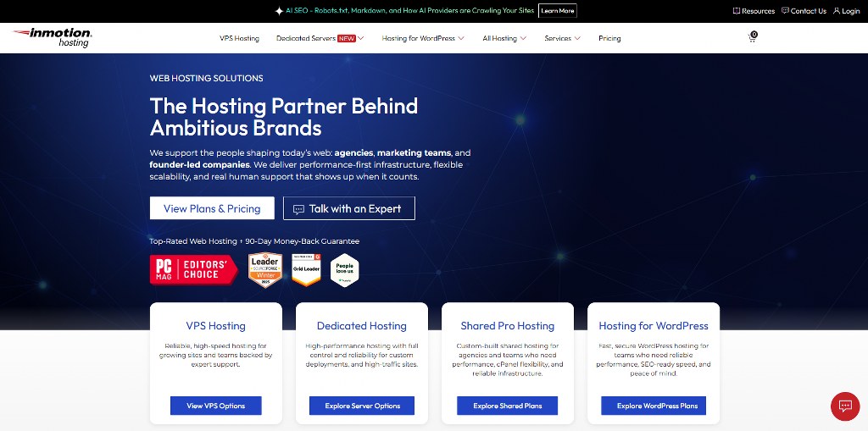This screenshot has width=868, height=431.
Task: Click the Login person icon
Action: click(837, 11)
